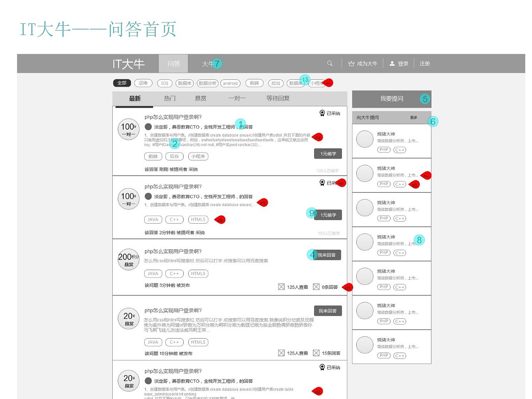Click the 已采纳 medal badge on first question

(322, 113)
